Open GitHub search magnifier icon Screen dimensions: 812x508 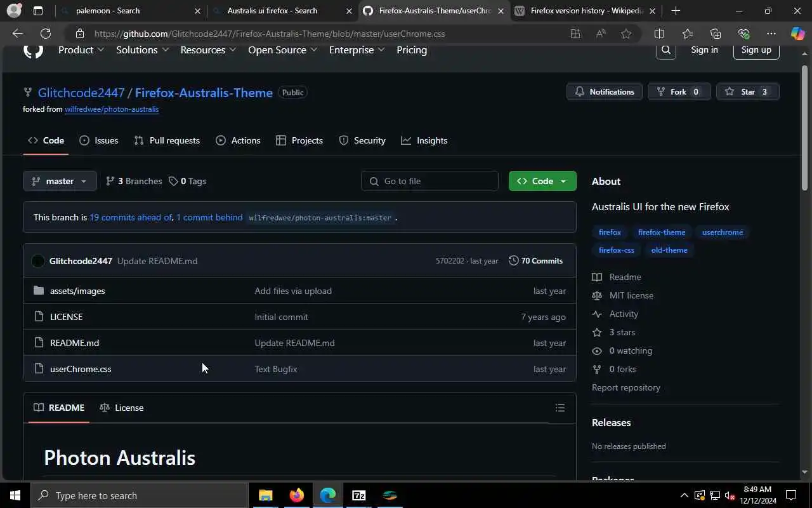coord(665,50)
